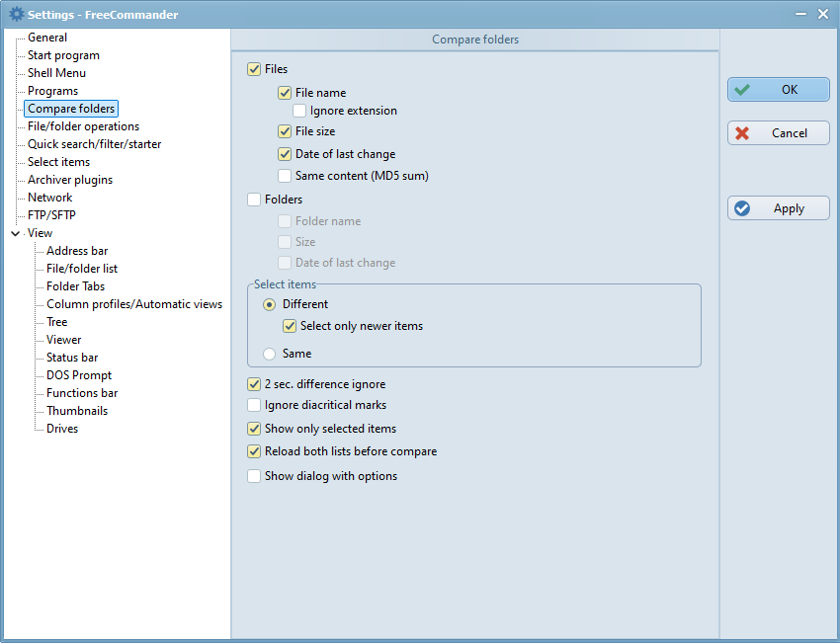Open Folder Tabs settings
Screen dimensions: 840x643
pos(75,286)
